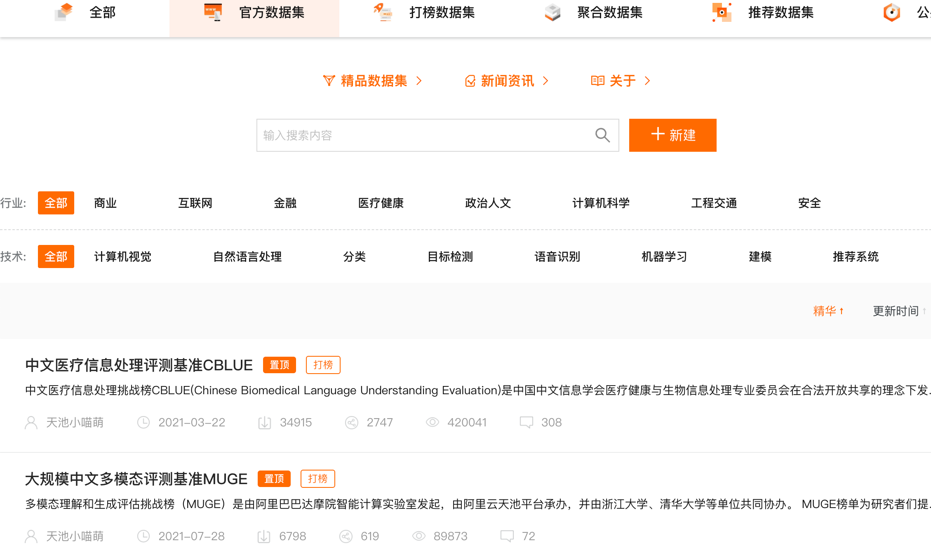
Task: Toggle 精华 ascending sort
Action: [828, 311]
